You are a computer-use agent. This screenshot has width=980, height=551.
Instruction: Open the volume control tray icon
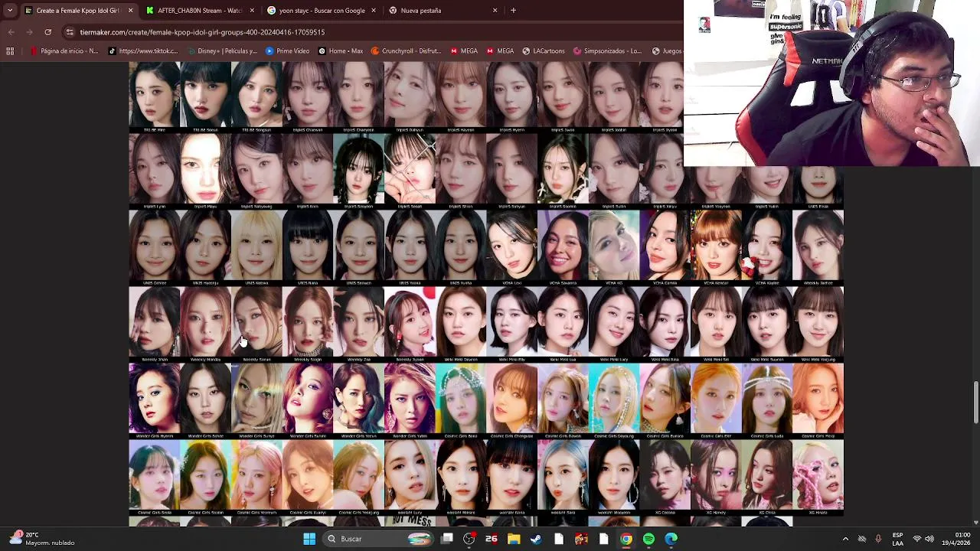[x=931, y=539]
